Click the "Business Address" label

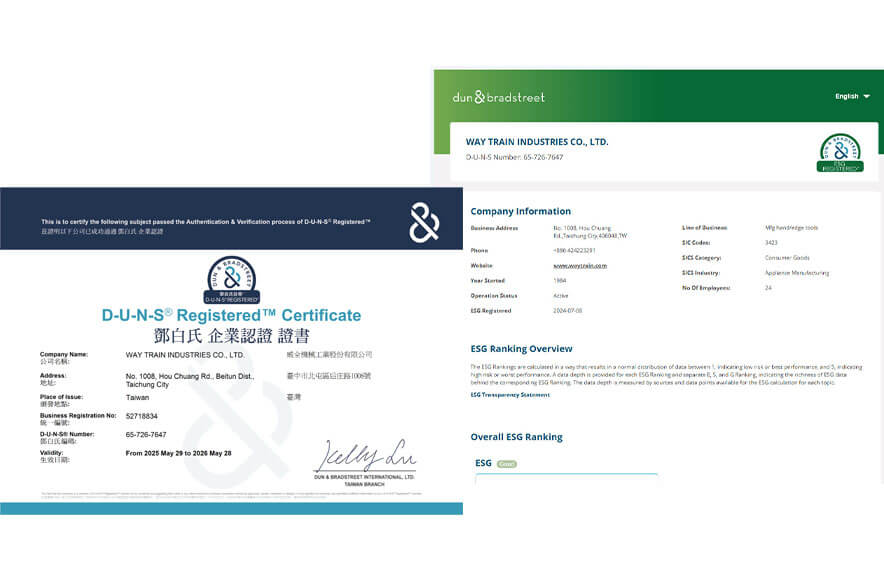[494, 228]
